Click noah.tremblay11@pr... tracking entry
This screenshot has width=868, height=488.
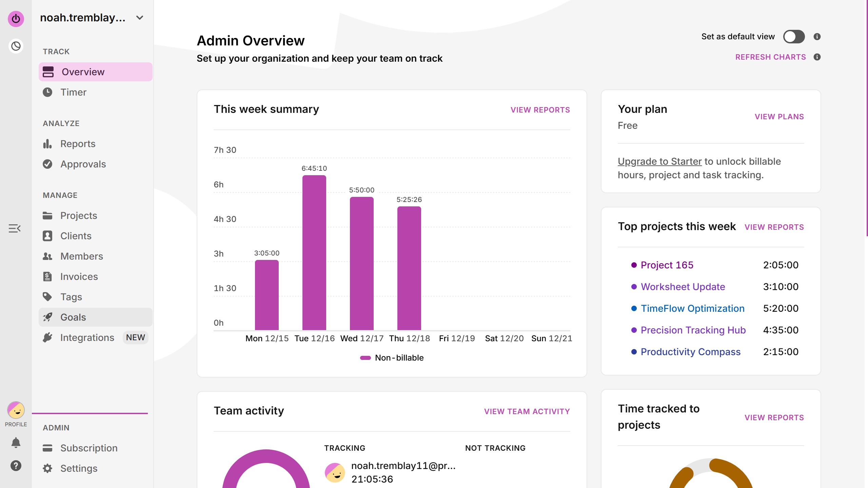point(403,466)
